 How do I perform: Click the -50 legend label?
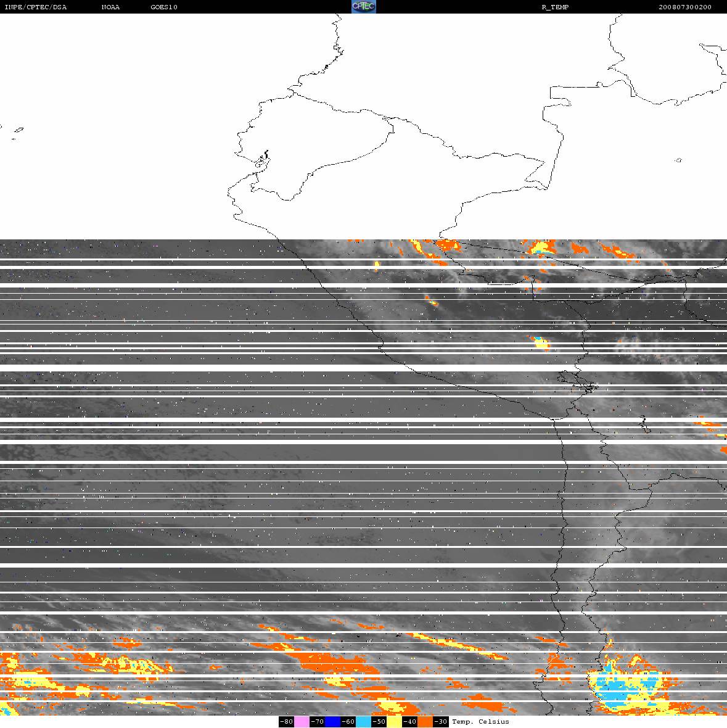[379, 721]
